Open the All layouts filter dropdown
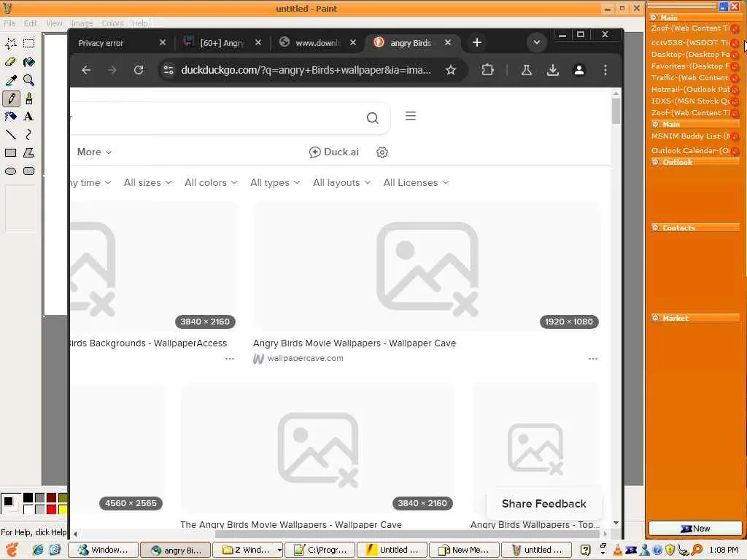747x560 pixels. coord(341,182)
